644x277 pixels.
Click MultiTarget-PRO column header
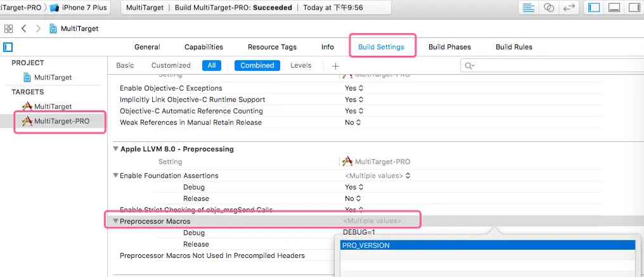click(x=377, y=162)
